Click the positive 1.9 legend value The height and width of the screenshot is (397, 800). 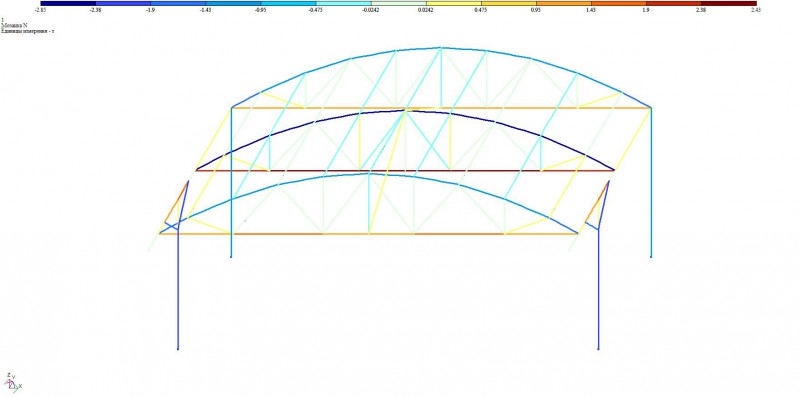coord(646,10)
